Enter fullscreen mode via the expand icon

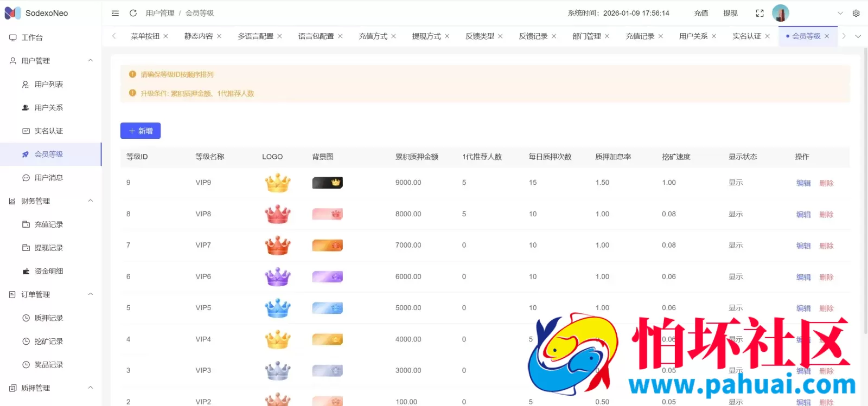tap(759, 13)
